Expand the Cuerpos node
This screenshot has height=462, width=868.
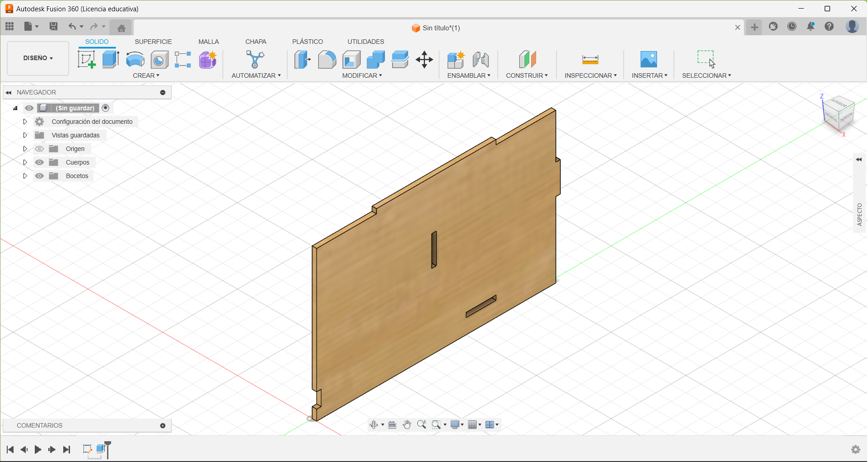[25, 162]
